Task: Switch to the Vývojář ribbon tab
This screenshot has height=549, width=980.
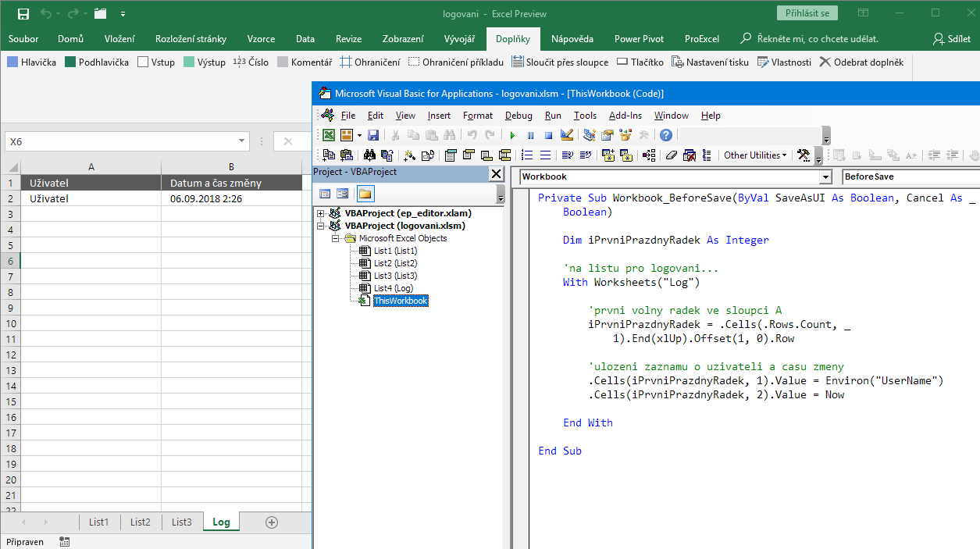Action: pos(461,39)
